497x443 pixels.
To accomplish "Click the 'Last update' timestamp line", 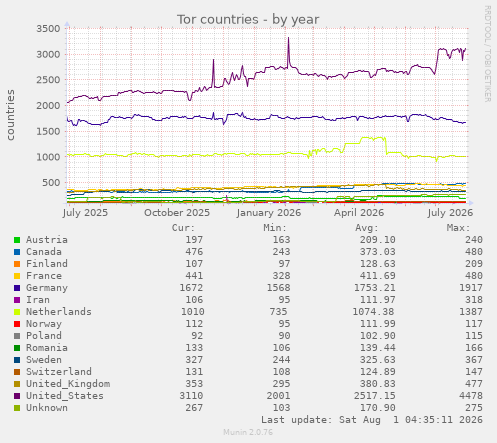I will pos(372,420).
